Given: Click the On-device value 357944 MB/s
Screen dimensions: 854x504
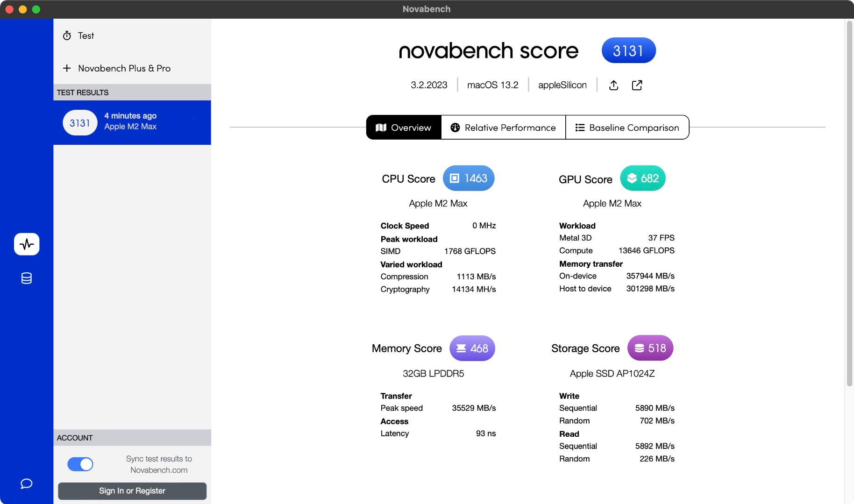Looking at the screenshot, I should 650,276.
